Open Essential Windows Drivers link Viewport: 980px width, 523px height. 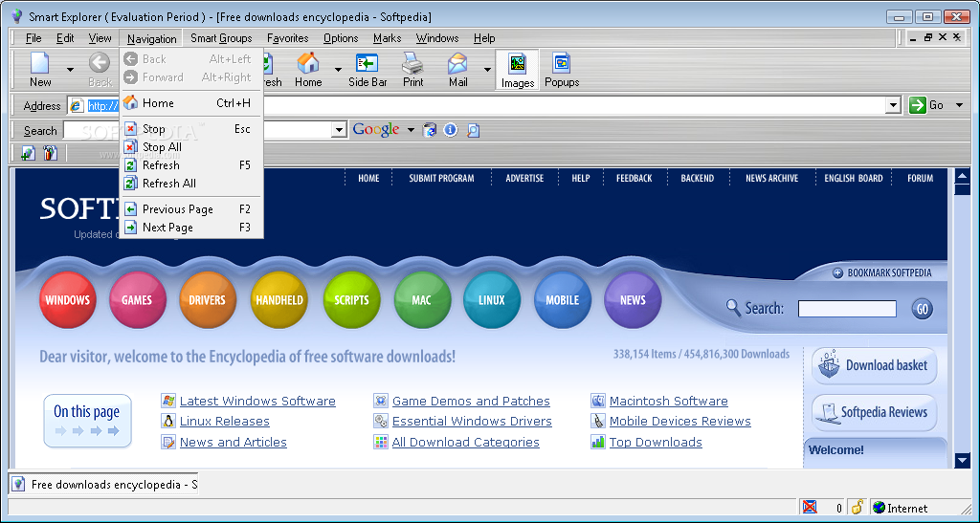point(472,422)
